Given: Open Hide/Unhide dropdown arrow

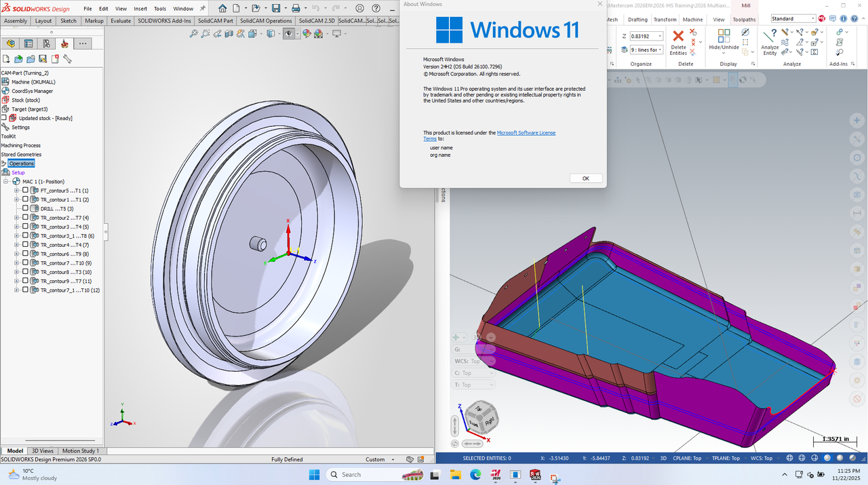Looking at the screenshot, I should (724, 54).
